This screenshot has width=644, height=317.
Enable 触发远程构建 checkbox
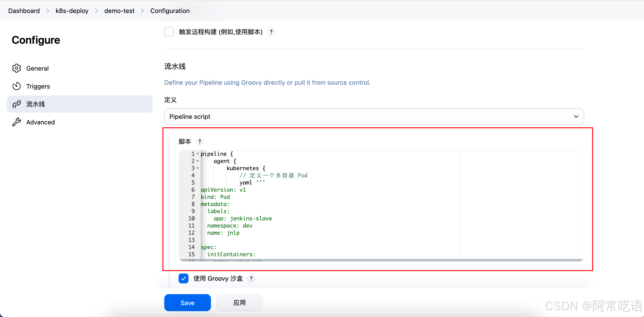pyautogui.click(x=169, y=32)
